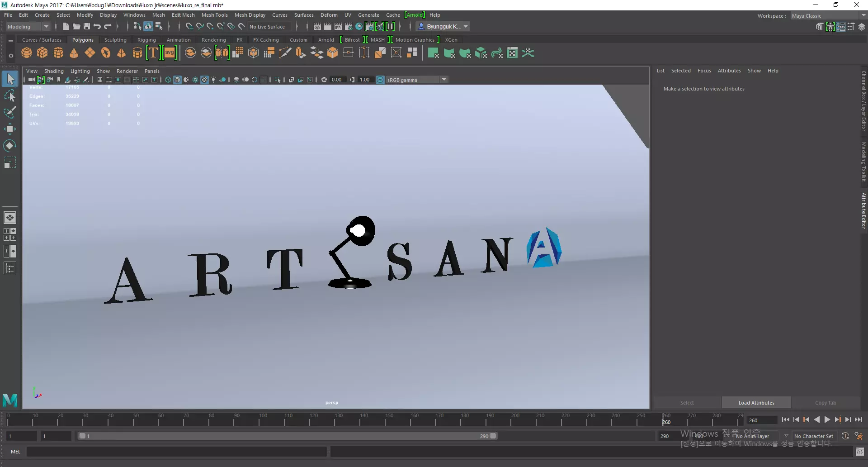Switch to the Sculpting shelf tab
The width and height of the screenshot is (868, 467).
(x=115, y=40)
